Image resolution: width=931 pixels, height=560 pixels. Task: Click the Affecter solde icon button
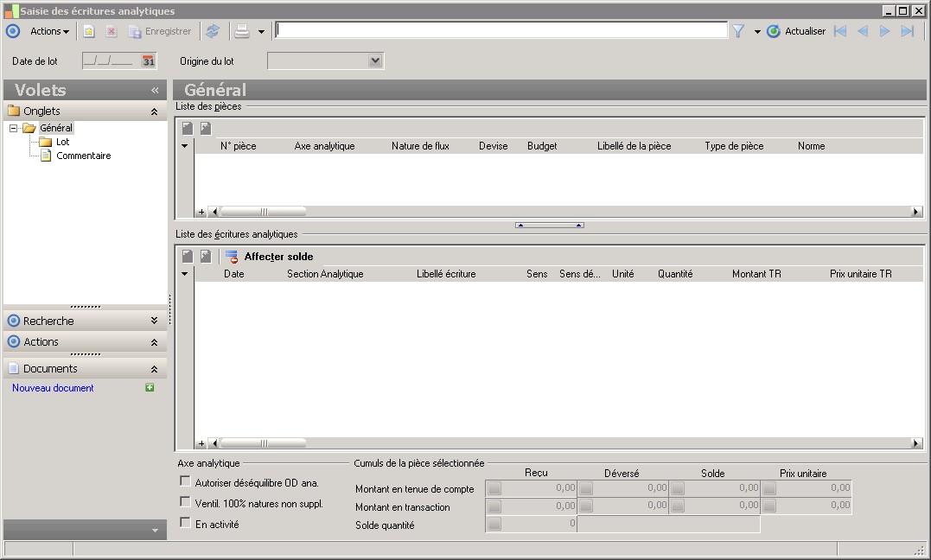[232, 257]
